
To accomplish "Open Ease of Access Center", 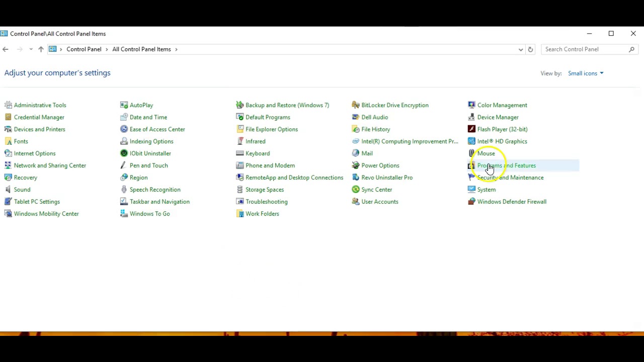I will pos(157,129).
